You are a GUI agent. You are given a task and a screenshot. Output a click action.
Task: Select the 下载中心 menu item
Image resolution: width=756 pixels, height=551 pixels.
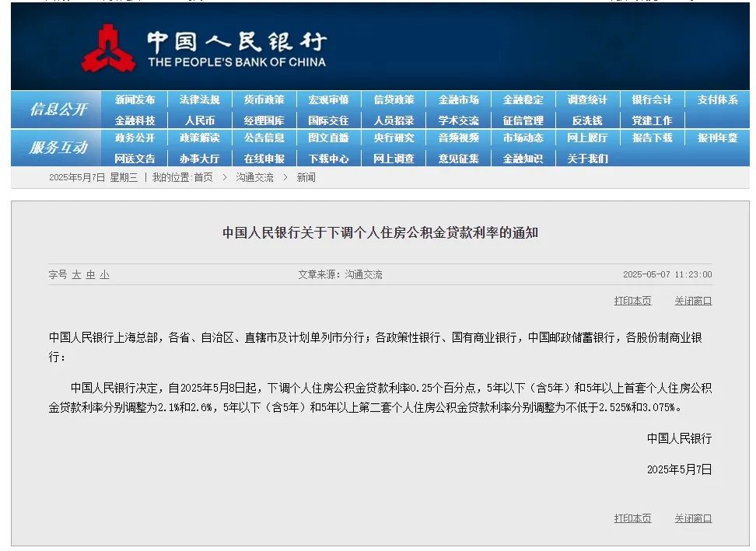click(328, 159)
